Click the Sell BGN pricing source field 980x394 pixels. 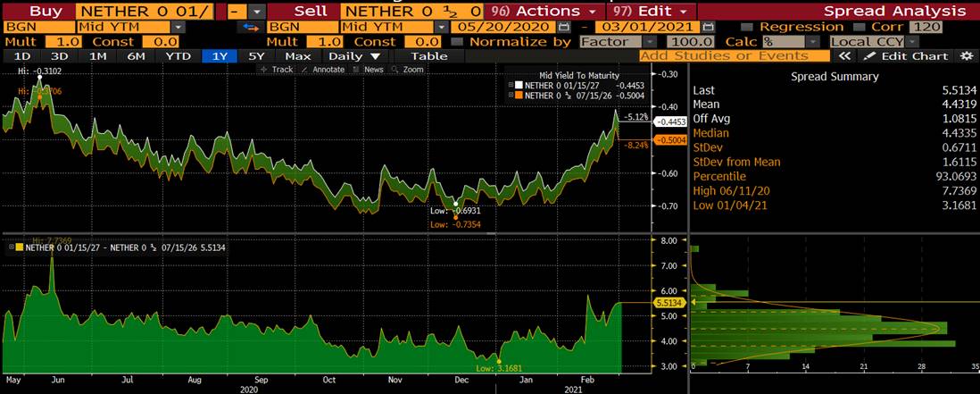pyautogui.click(x=303, y=28)
